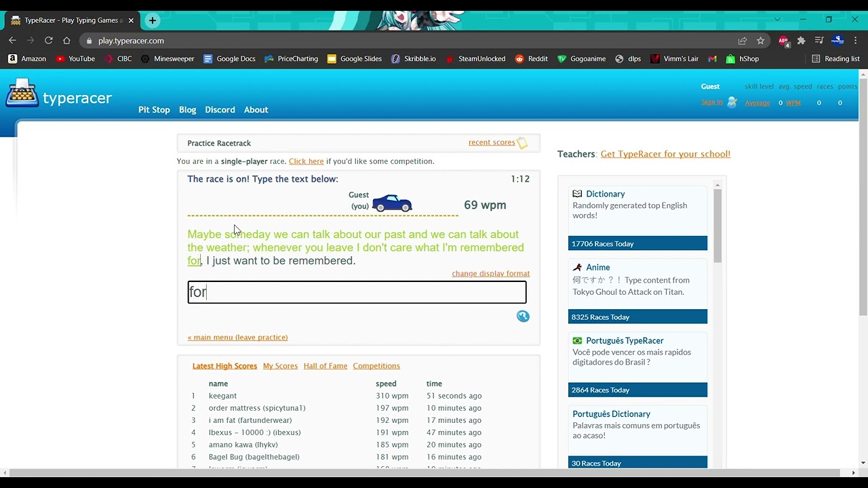This screenshot has width=868, height=488.
Task: Open the Chrome three-dot menu
Action: pyautogui.click(x=856, y=41)
